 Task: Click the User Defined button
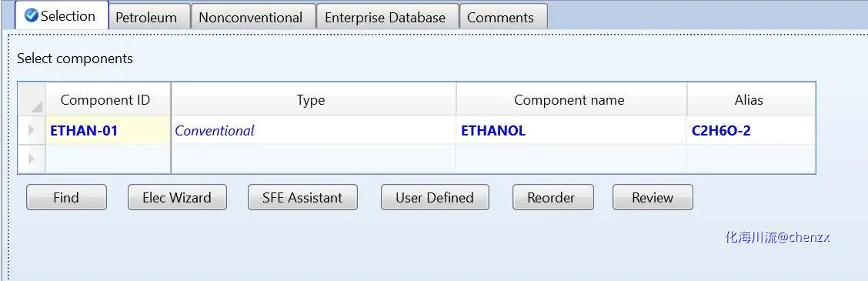point(435,197)
